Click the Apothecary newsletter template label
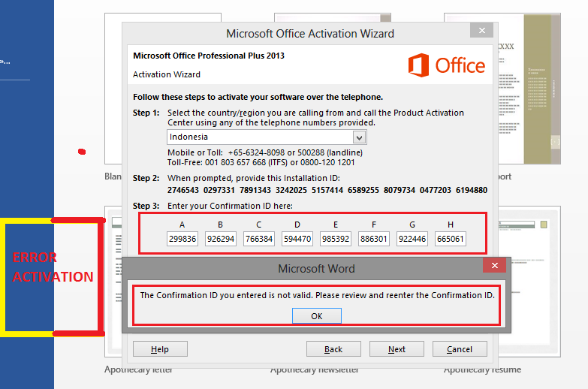This screenshot has height=389, width=588. coord(314,370)
